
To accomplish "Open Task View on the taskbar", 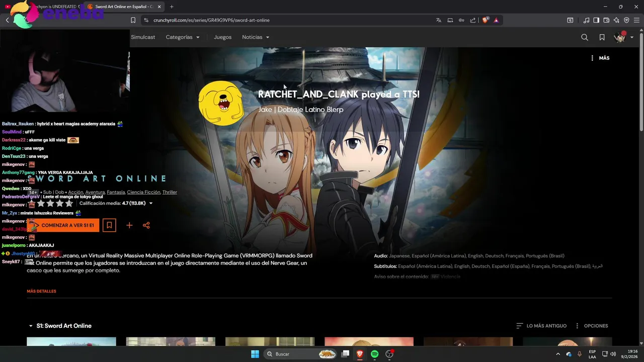I will 345,354.
